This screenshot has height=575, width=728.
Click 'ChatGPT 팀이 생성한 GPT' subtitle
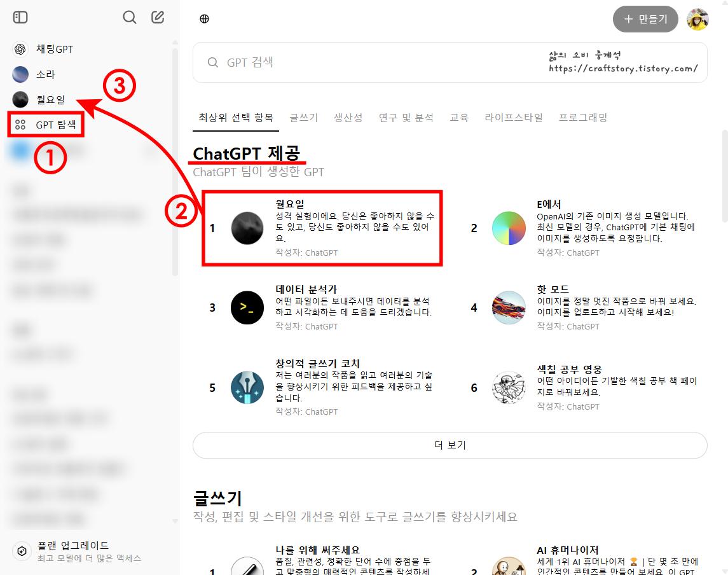click(259, 172)
